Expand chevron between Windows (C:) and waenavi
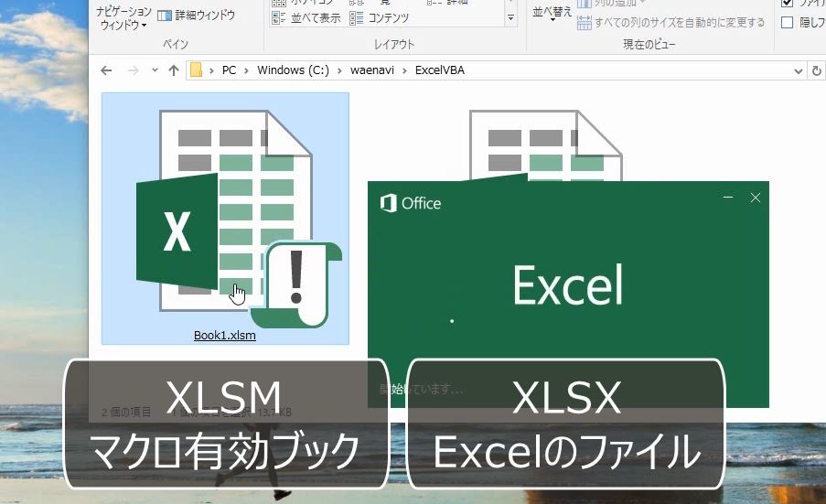The width and height of the screenshot is (826, 504). (339, 70)
